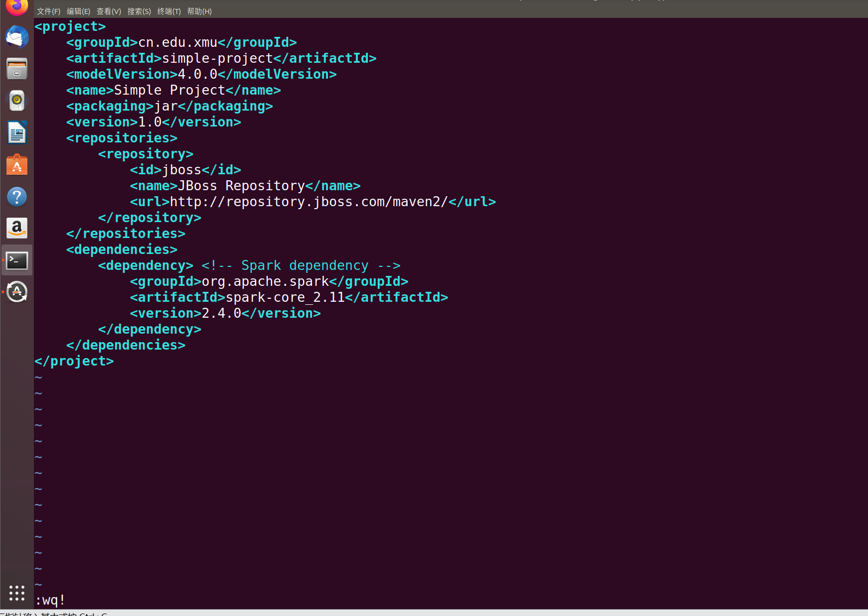Open the 搜索(S) menu

coord(139,11)
